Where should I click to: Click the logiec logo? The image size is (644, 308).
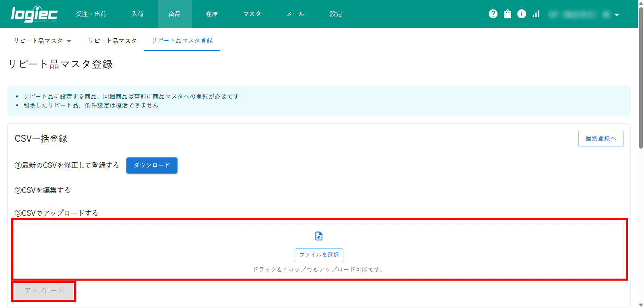click(34, 14)
